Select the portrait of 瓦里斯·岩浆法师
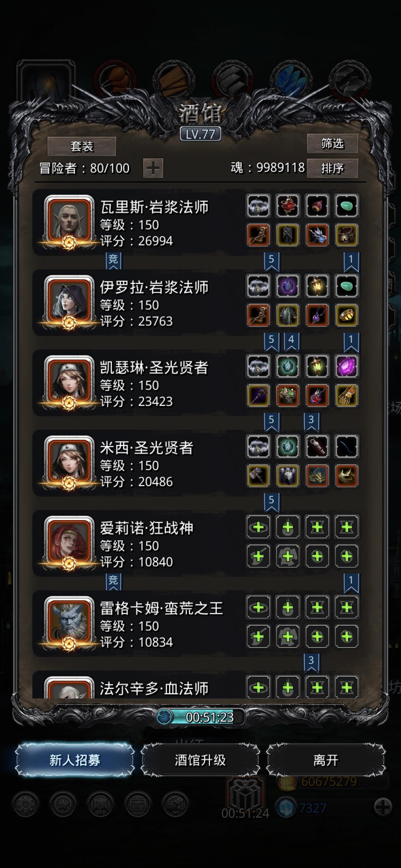Viewport: 401px width, 868px height. tap(69, 222)
